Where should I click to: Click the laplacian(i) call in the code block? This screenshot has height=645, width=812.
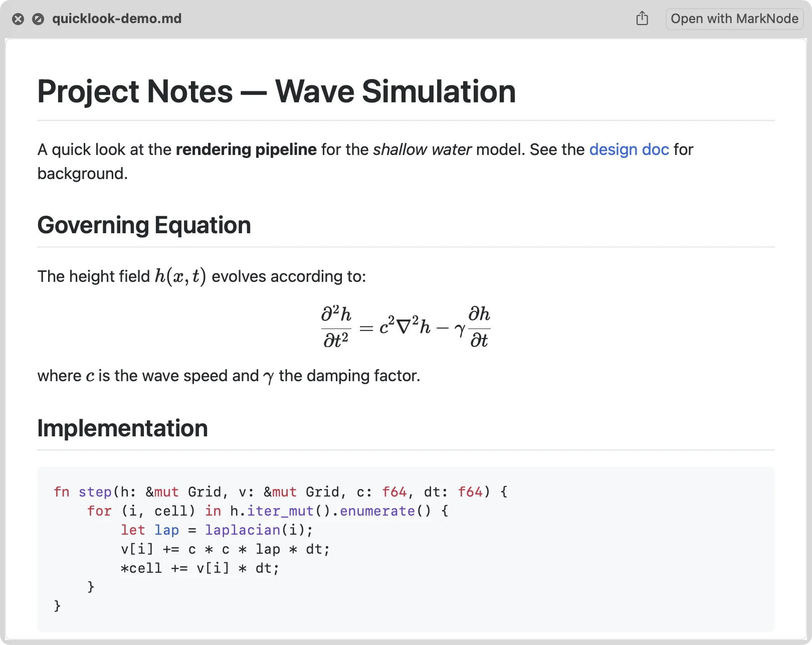pyautogui.click(x=259, y=530)
